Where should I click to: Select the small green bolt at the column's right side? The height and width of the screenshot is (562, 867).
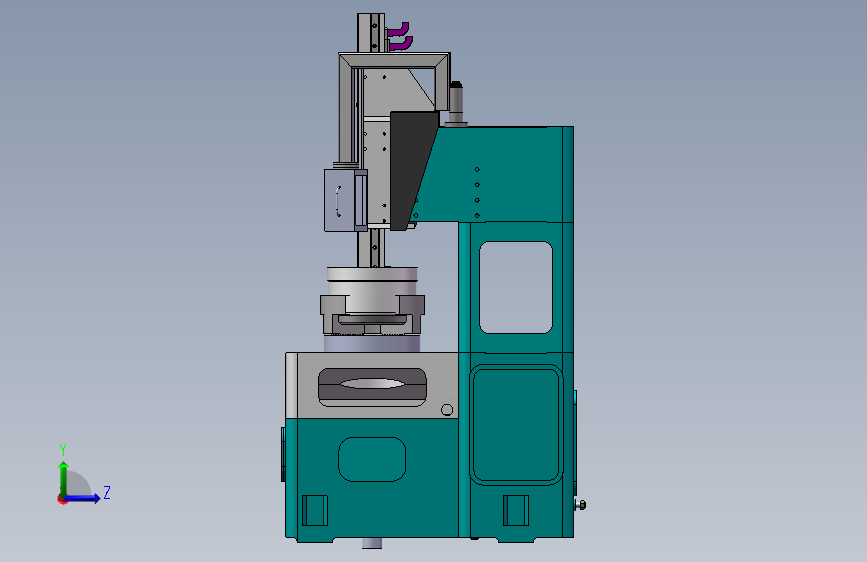[581, 505]
